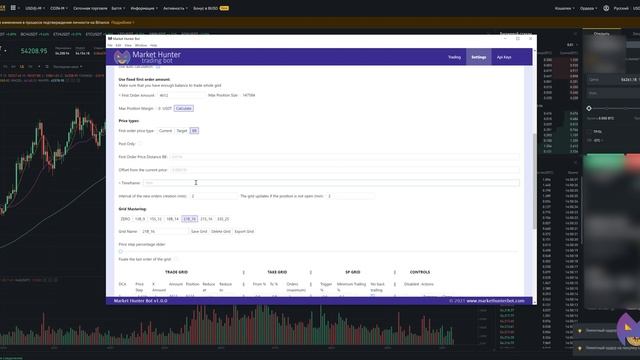Click the CONTROLS heading
The width and height of the screenshot is (640, 360).
[420, 272]
